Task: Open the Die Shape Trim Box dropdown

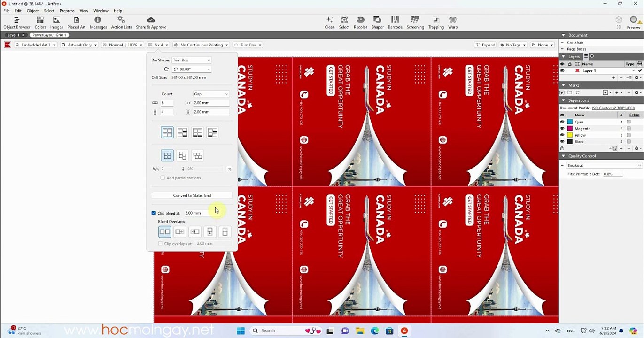Action: coord(191,60)
